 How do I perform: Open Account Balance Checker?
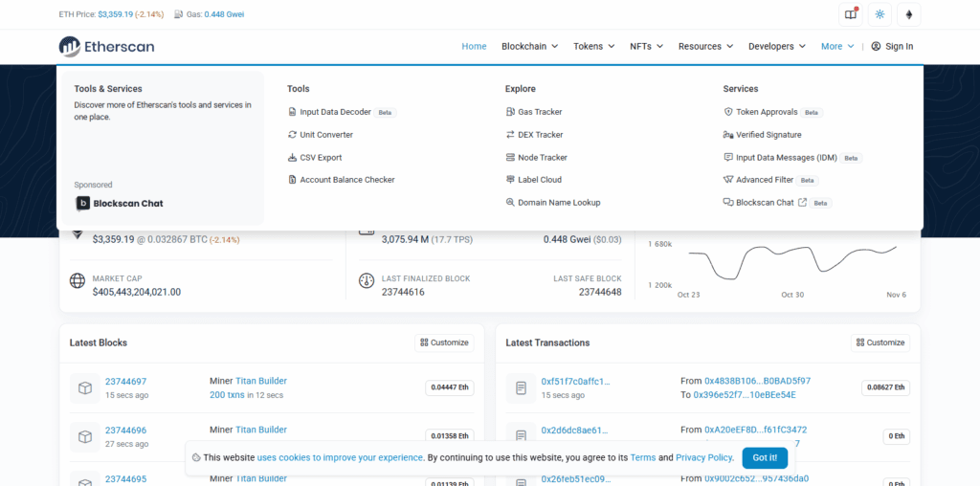347,180
